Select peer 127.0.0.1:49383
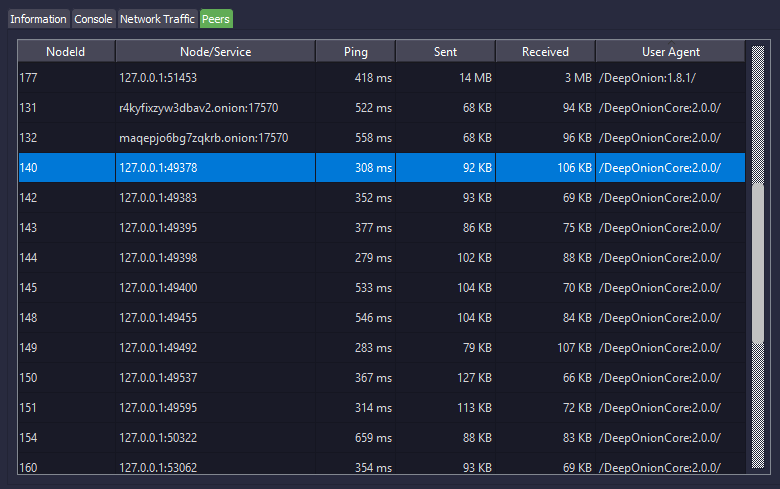The width and height of the screenshot is (780, 489). tap(382, 197)
